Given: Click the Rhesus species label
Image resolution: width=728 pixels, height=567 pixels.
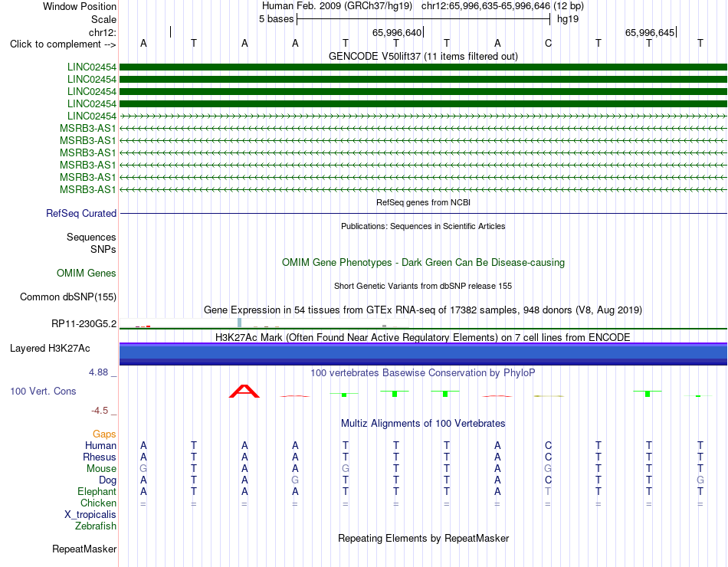Looking at the screenshot, I should [100, 457].
